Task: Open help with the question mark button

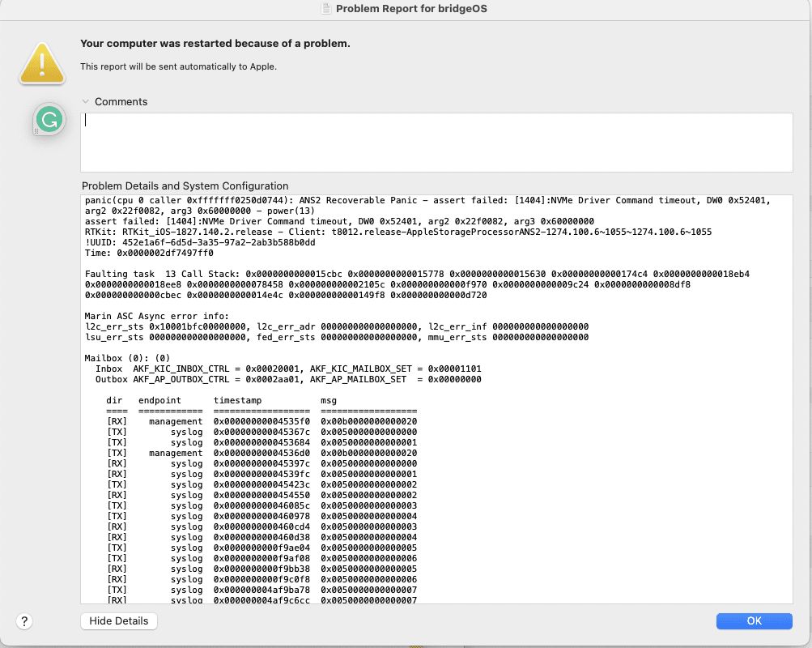Action: click(24, 621)
